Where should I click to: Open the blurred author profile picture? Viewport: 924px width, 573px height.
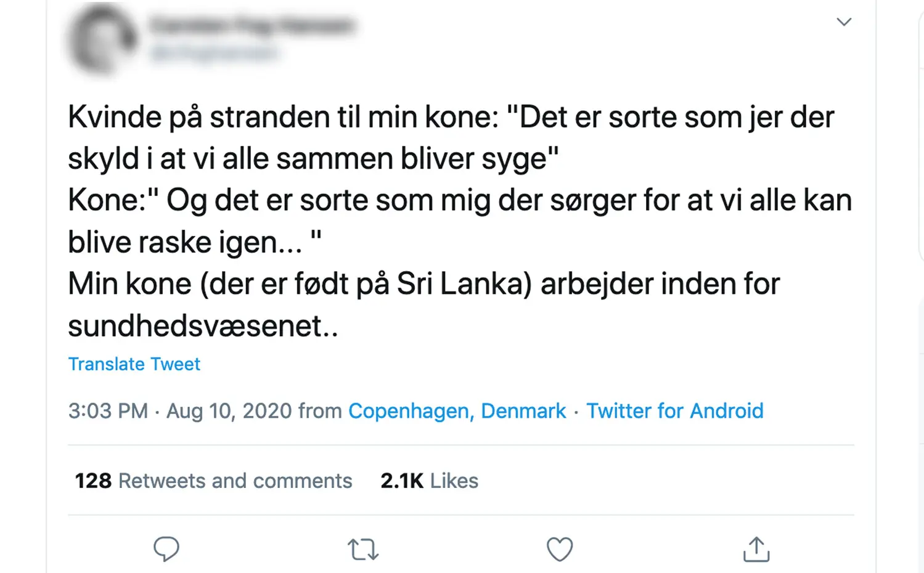102,39
